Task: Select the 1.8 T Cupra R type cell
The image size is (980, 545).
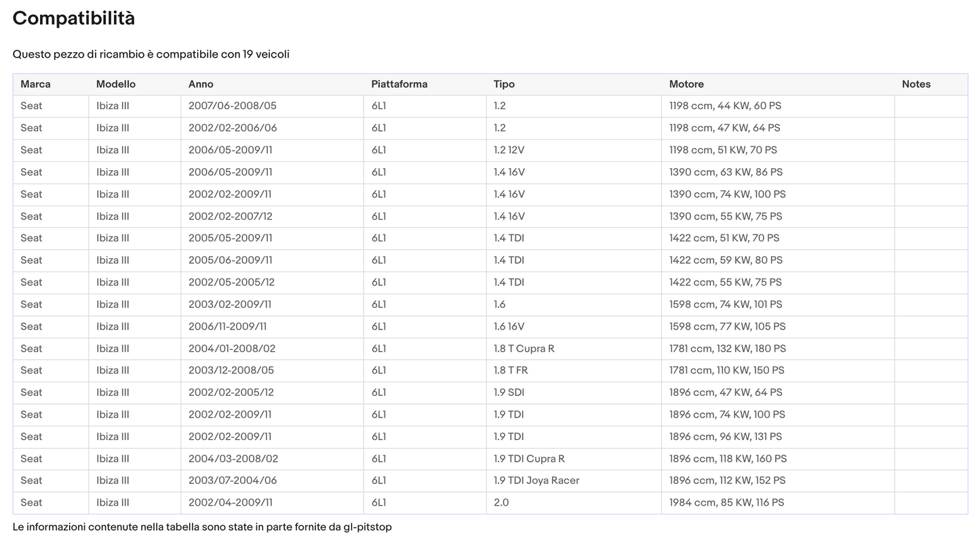Action: tap(524, 348)
